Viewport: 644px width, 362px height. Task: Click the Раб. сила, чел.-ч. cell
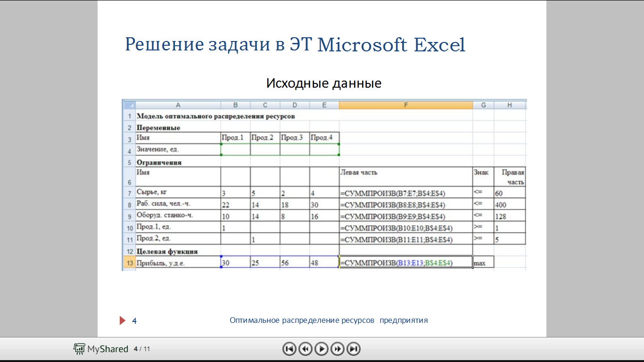[178, 204]
